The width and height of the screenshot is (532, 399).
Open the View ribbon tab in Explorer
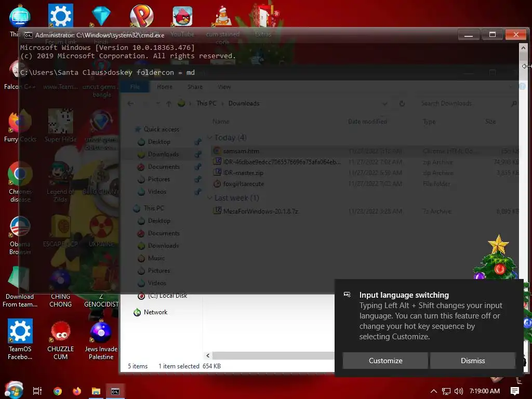pos(224,87)
